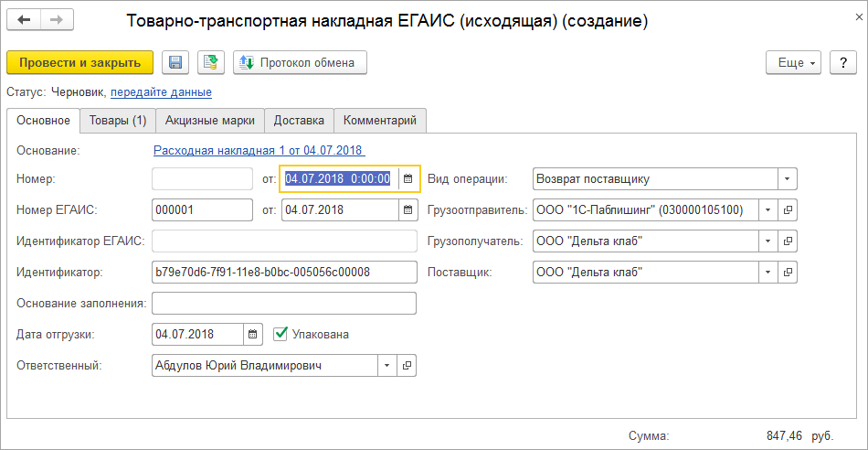
Task: Open the Ответственный record form icon
Action: (407, 365)
